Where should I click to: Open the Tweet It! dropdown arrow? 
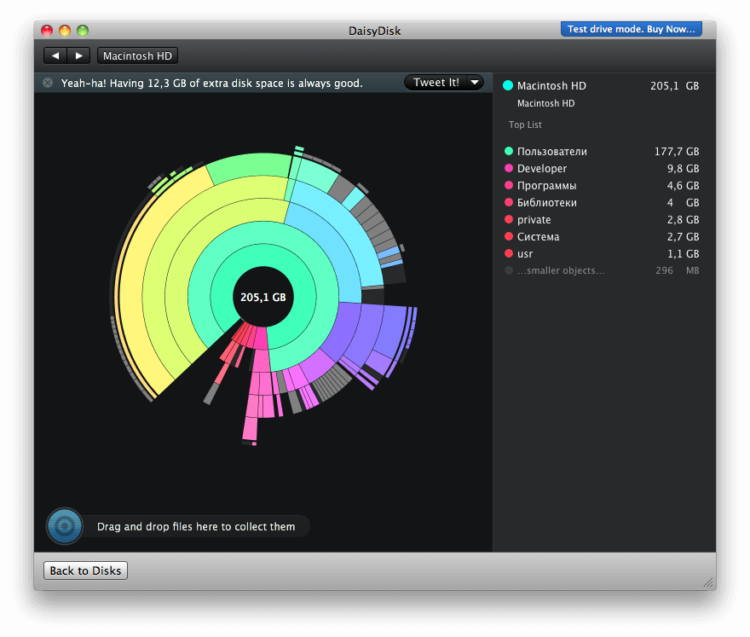pyautogui.click(x=475, y=82)
